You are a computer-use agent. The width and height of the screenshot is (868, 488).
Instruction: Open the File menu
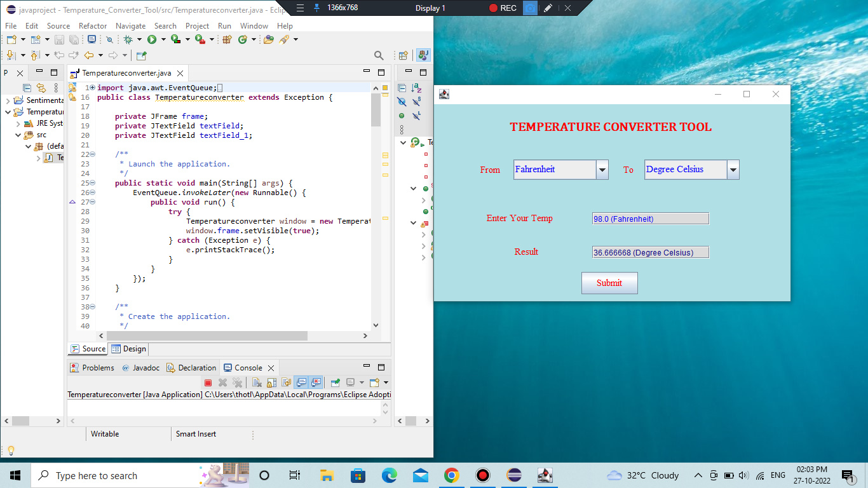11,26
